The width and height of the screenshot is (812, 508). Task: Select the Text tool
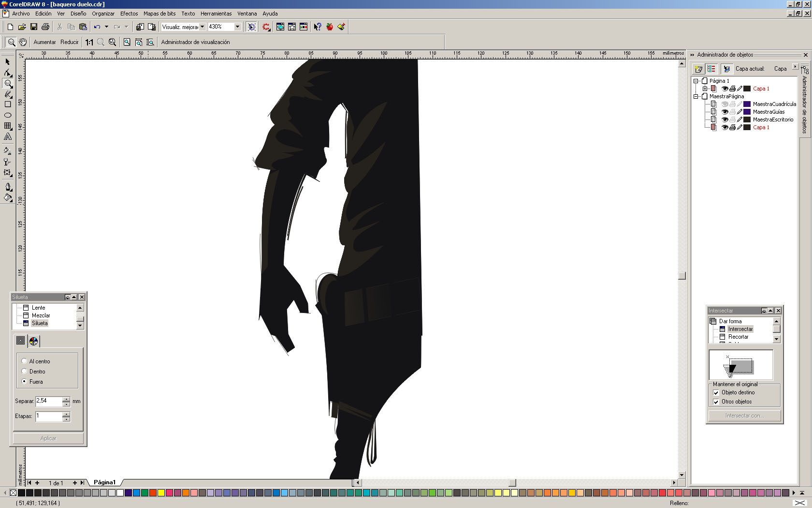[8, 137]
